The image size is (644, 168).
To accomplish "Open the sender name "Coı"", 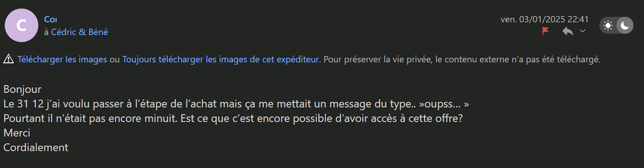I will (51, 19).
